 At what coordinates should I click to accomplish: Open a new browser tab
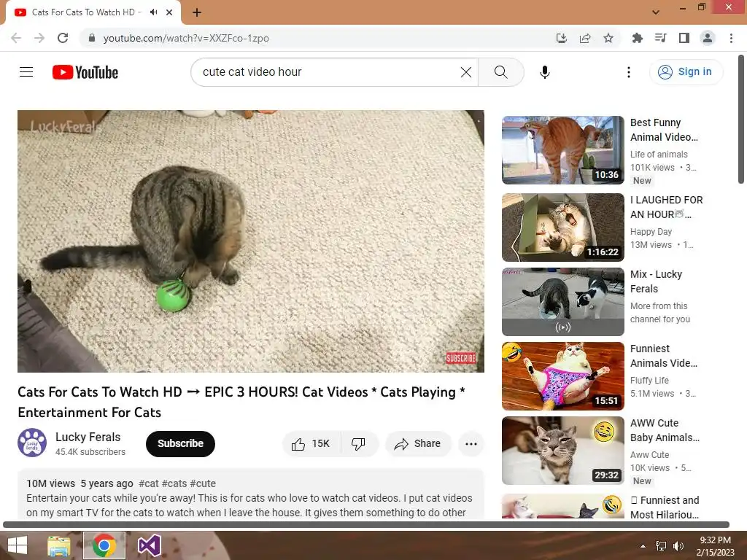197,12
